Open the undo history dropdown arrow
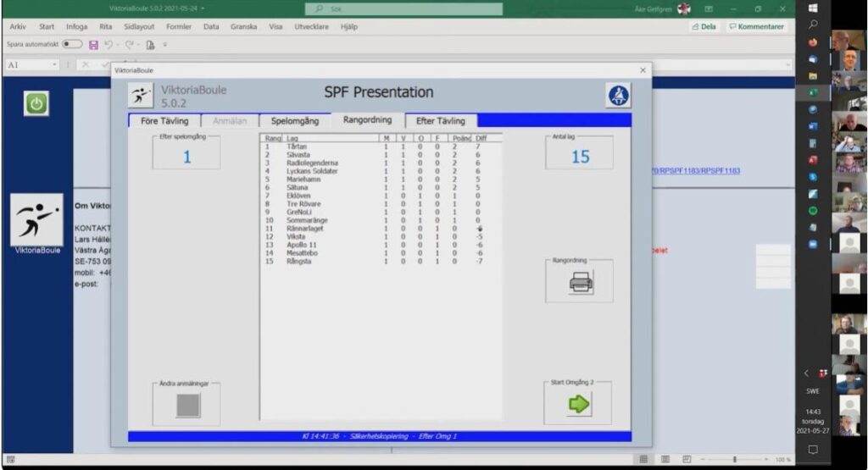 coord(119,45)
